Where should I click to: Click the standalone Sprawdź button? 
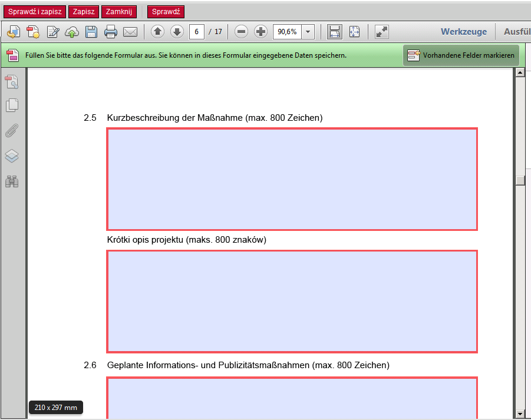pyautogui.click(x=166, y=12)
